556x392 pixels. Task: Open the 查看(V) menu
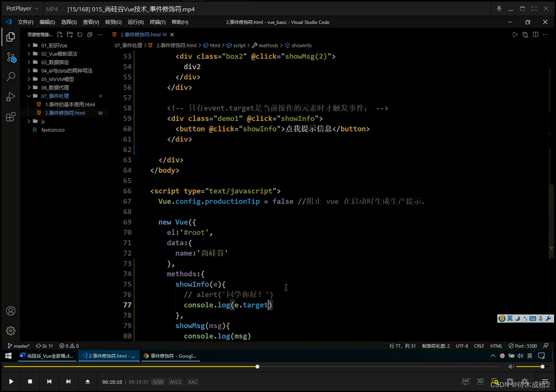pos(91,22)
